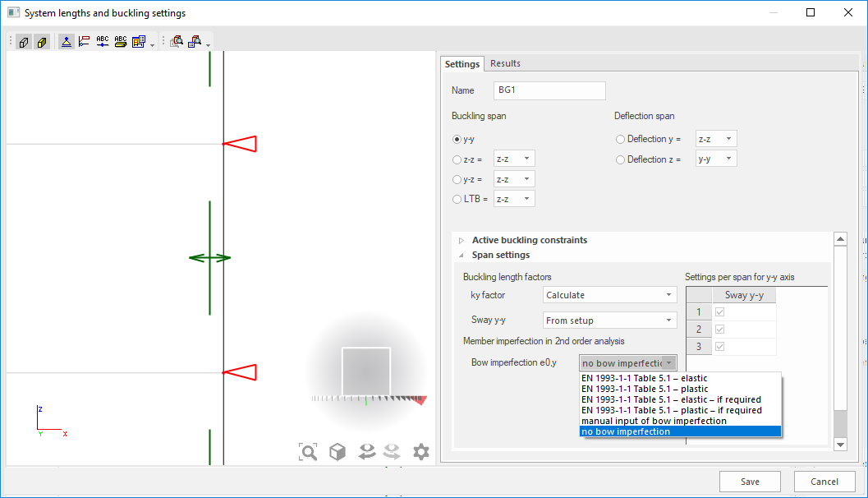
Task: Open the viewport settings gear
Action: click(421, 451)
